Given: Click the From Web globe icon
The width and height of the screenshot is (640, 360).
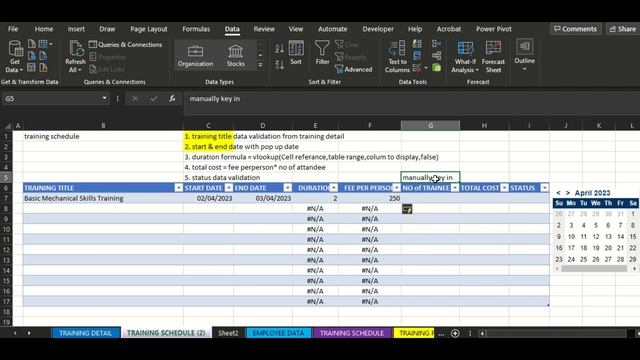Looking at the screenshot, I should coord(32,56).
